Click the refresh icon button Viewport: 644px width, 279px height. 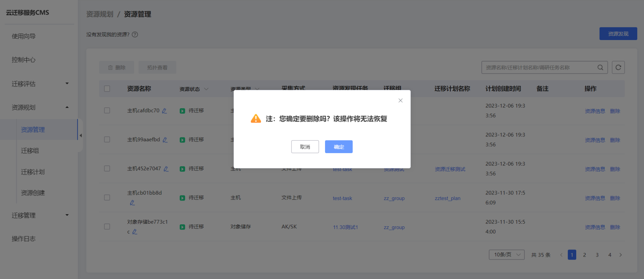tap(618, 68)
